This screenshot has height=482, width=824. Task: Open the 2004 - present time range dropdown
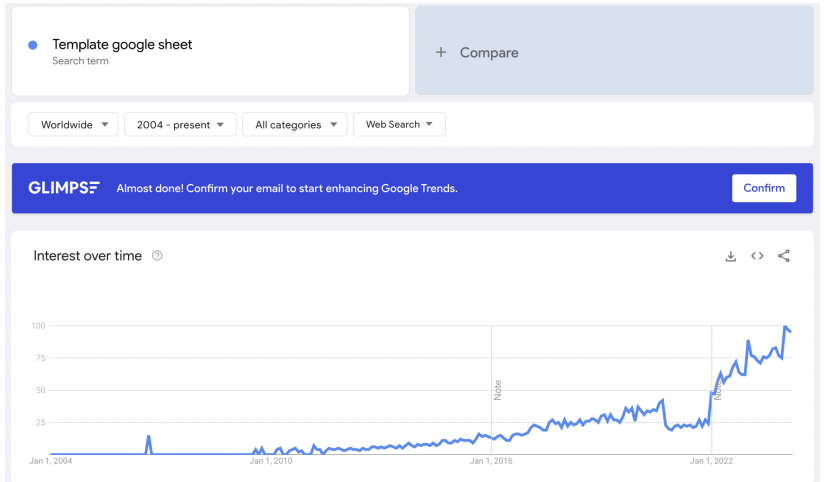point(180,125)
